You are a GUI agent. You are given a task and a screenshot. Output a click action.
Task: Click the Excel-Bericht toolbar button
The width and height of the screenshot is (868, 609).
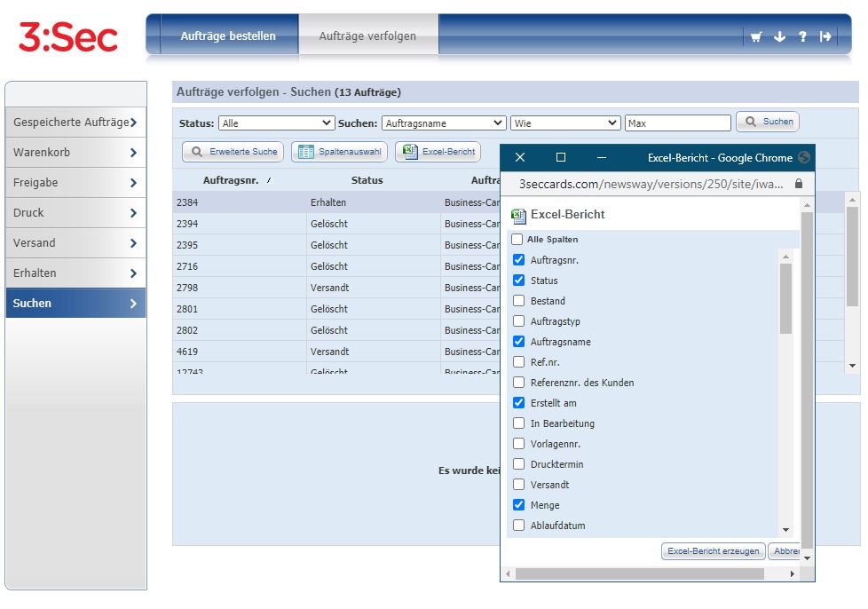pyautogui.click(x=438, y=152)
